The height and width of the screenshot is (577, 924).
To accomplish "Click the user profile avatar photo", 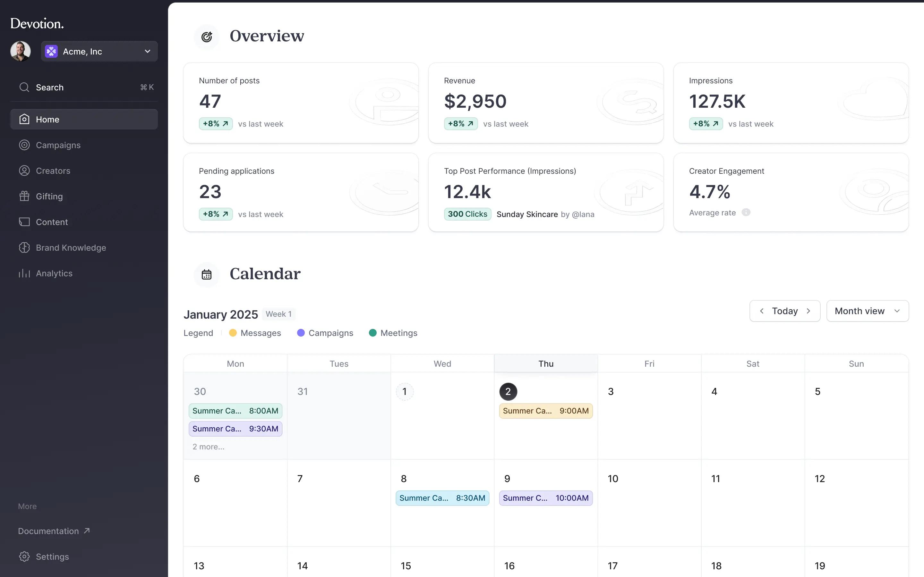I will 21,51.
